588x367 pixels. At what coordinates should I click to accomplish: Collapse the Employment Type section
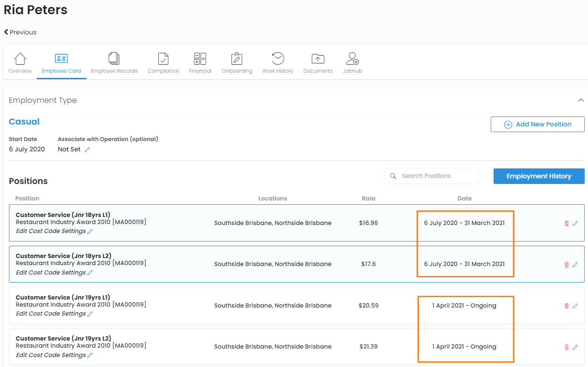(580, 100)
